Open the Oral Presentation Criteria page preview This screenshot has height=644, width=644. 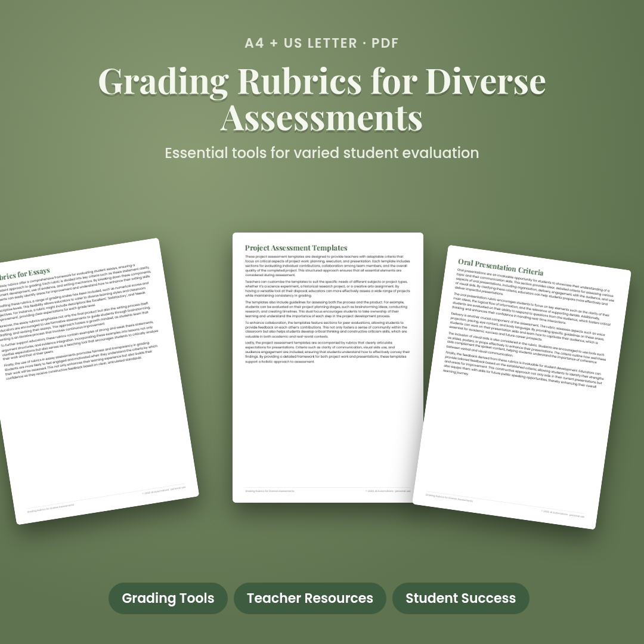(x=522, y=387)
